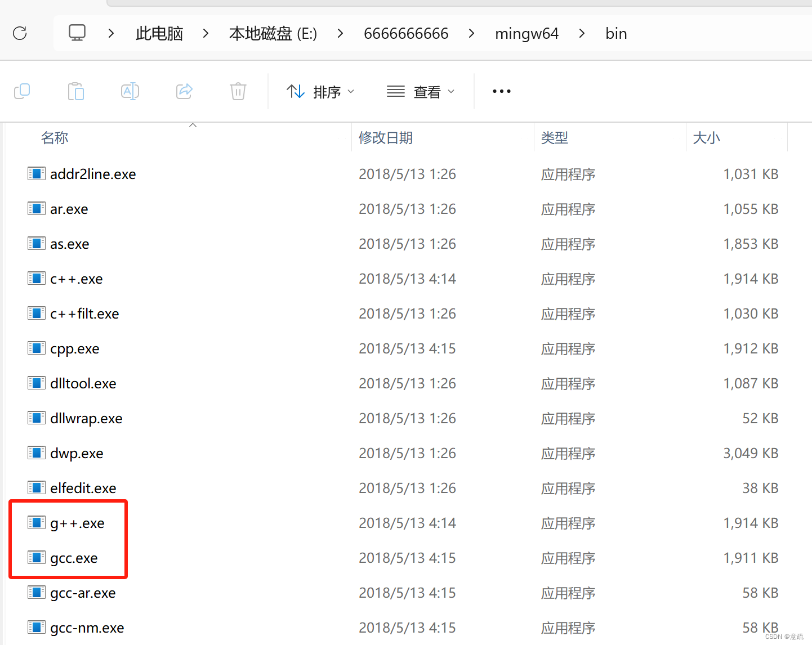Expand chevron after mingw64 in path
This screenshot has height=645, width=812.
582,34
